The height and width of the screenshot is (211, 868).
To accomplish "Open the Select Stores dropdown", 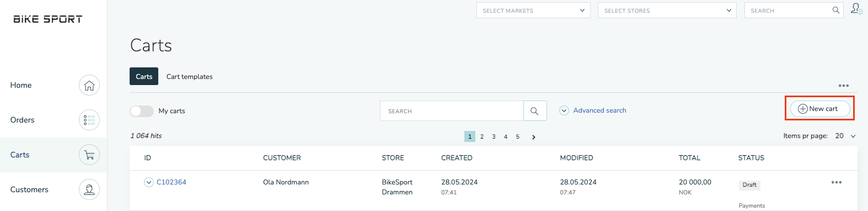I will click(x=667, y=10).
